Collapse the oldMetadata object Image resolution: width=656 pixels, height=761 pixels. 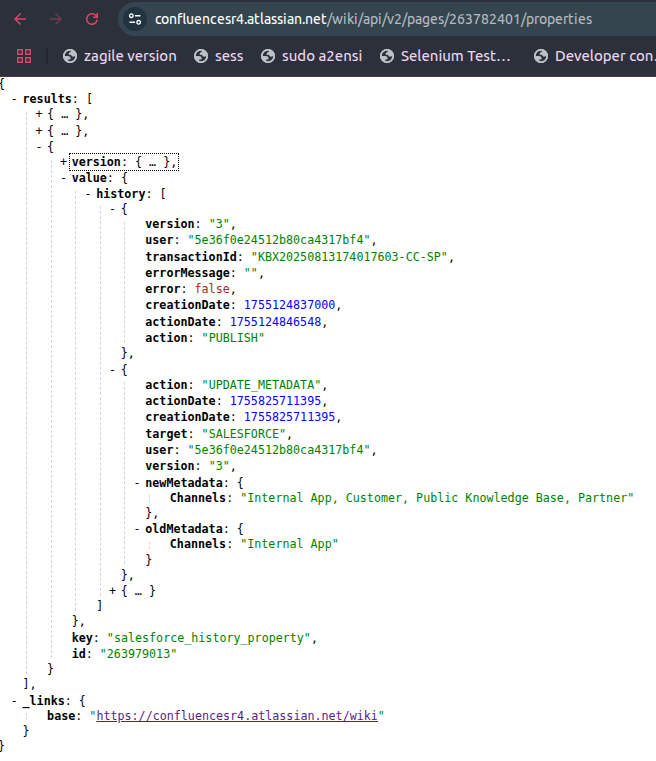[137, 528]
